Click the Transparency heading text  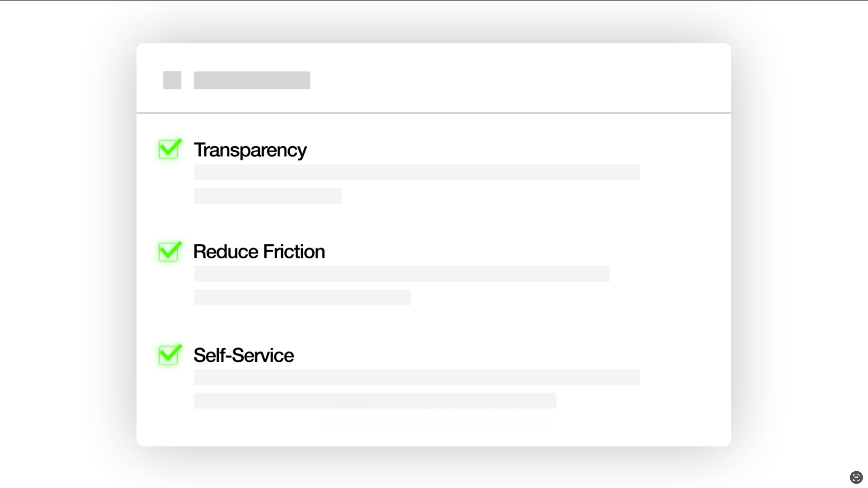250,150
